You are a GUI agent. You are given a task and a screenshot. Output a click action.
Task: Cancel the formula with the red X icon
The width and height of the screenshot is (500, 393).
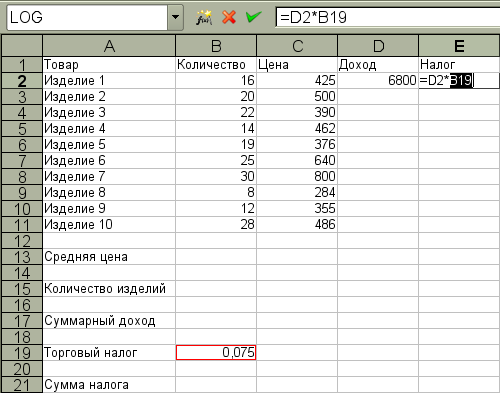pyautogui.click(x=229, y=17)
